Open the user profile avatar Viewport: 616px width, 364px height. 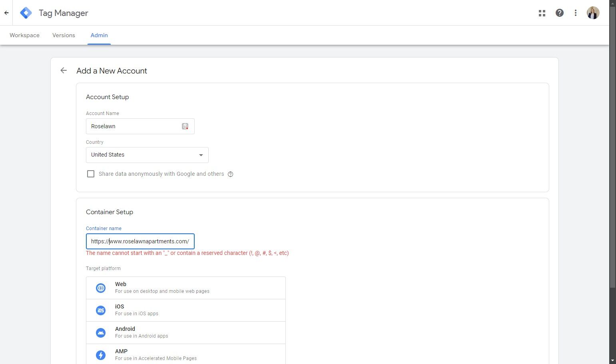click(x=593, y=13)
